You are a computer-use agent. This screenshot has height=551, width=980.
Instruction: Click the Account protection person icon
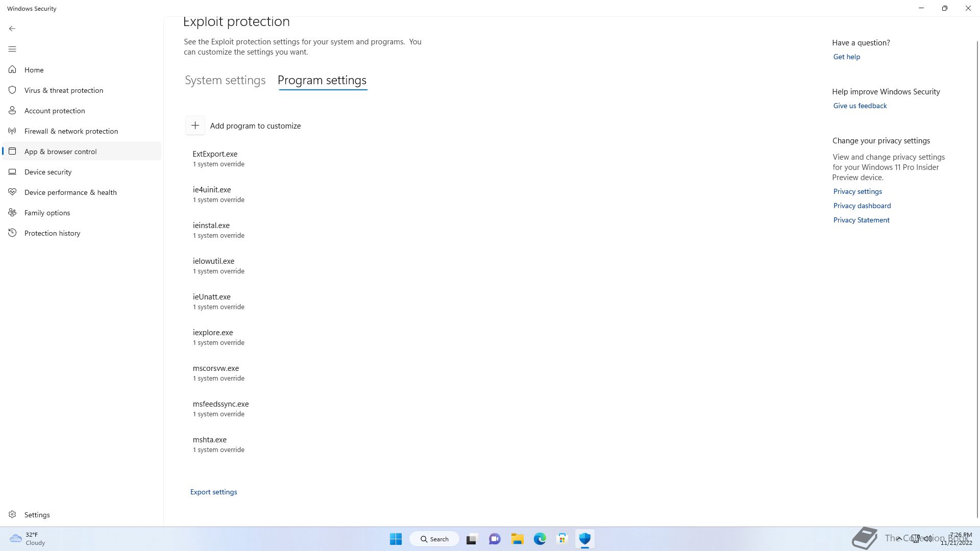click(12, 110)
